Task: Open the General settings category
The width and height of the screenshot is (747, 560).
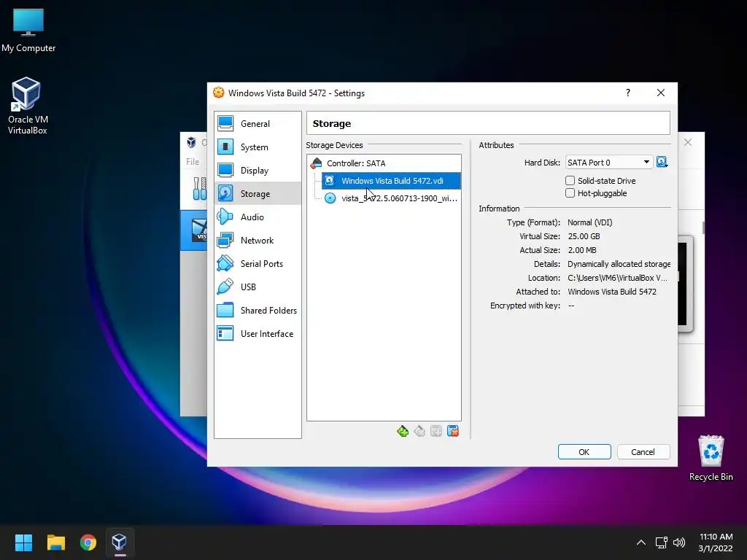Action: coord(258,124)
